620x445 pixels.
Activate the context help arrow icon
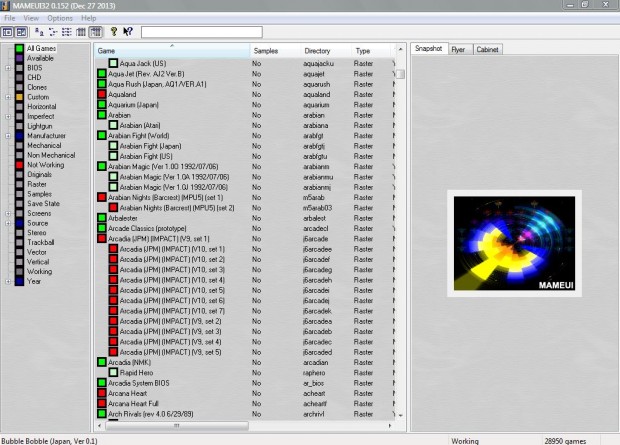click(x=128, y=32)
